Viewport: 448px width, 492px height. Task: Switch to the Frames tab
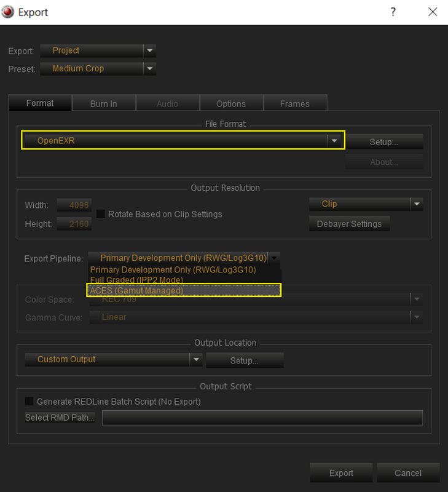click(x=295, y=103)
